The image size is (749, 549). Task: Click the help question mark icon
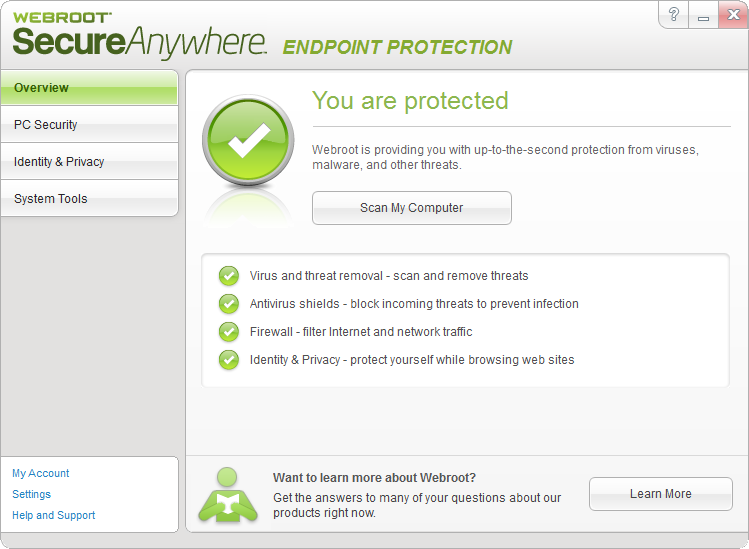[674, 15]
